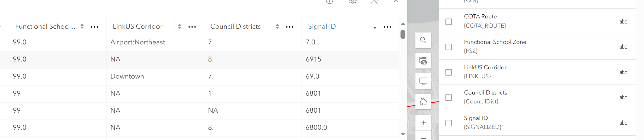The width and height of the screenshot is (644, 140).
Task: Sort the Council Districts column
Action: point(277,27)
